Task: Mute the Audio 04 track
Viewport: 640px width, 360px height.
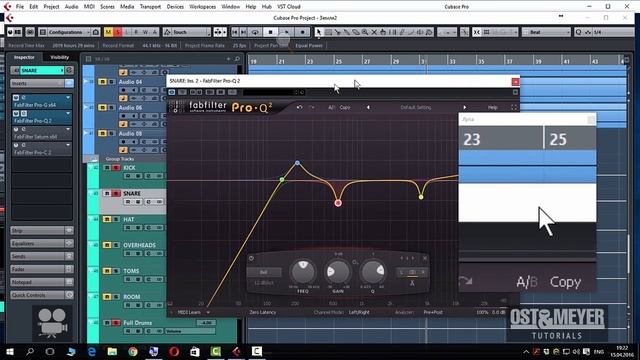Action: coord(102,82)
